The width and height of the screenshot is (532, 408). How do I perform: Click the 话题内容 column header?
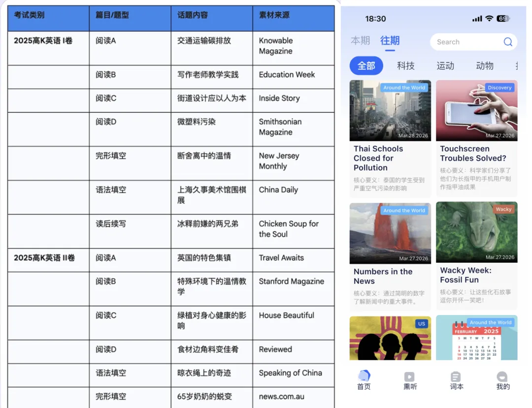212,18
